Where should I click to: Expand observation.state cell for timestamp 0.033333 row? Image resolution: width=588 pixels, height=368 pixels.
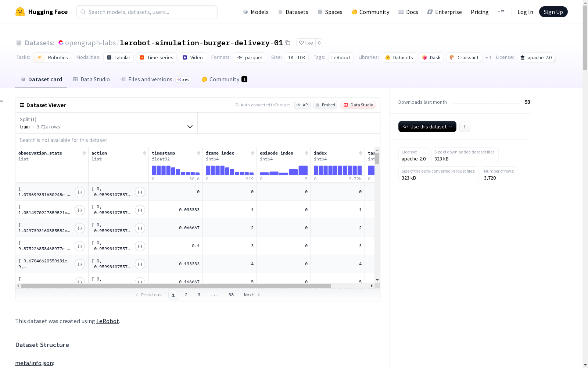click(x=80, y=210)
